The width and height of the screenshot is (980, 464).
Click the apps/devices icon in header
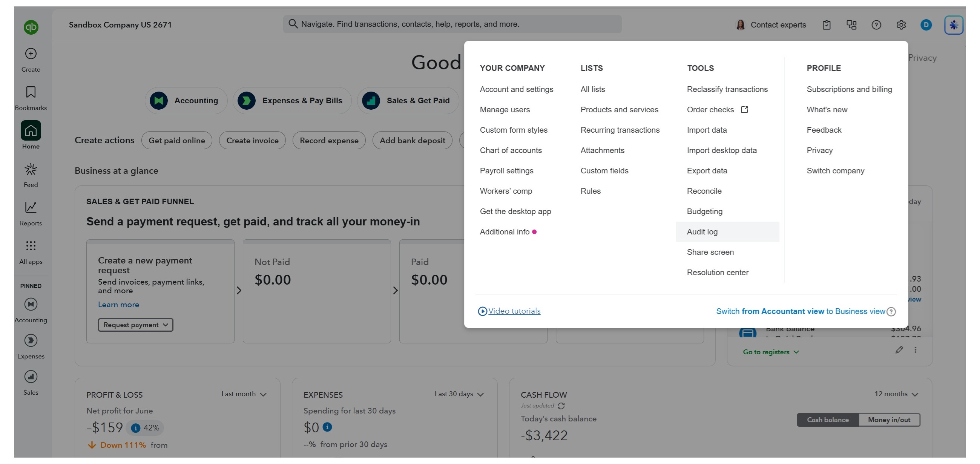(x=851, y=25)
